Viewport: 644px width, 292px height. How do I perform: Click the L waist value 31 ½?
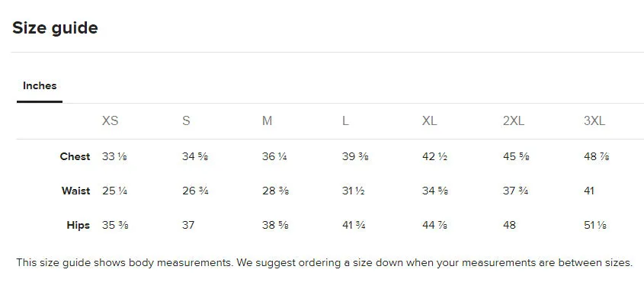(x=353, y=191)
